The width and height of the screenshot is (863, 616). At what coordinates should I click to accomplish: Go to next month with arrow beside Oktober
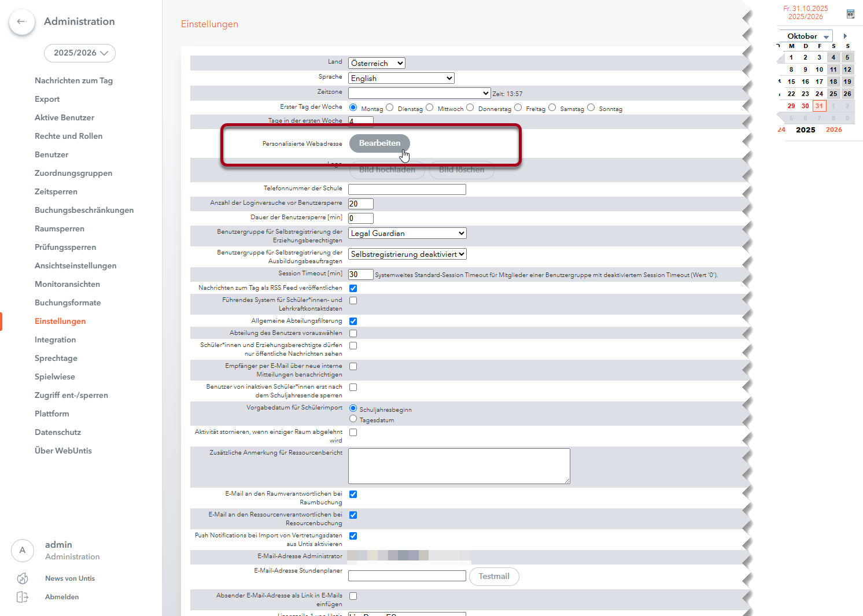click(845, 36)
